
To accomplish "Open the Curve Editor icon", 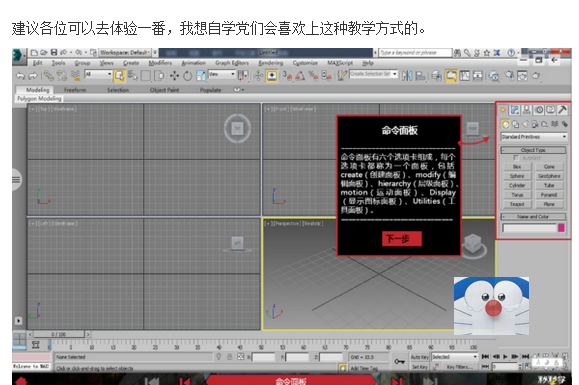I will [x=465, y=76].
